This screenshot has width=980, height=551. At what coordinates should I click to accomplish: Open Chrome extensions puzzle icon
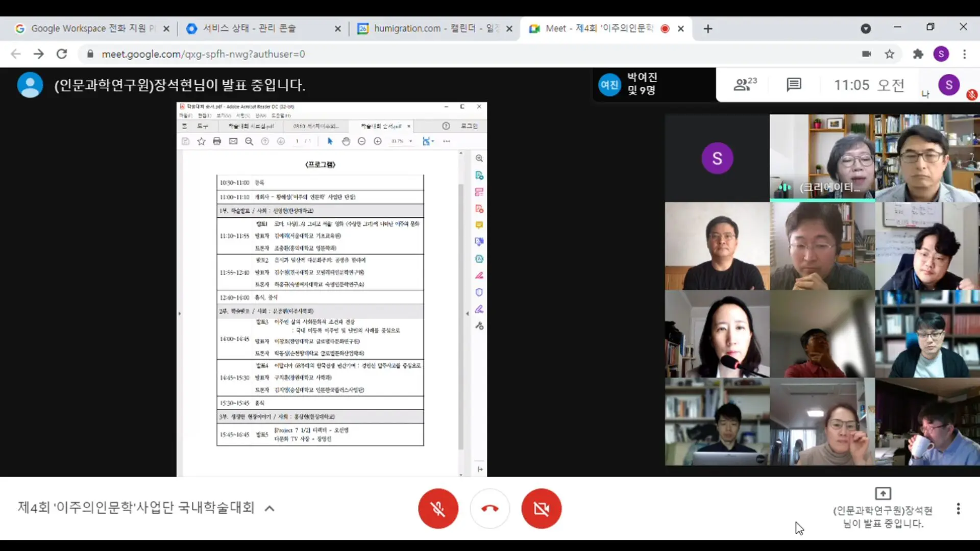point(918,54)
